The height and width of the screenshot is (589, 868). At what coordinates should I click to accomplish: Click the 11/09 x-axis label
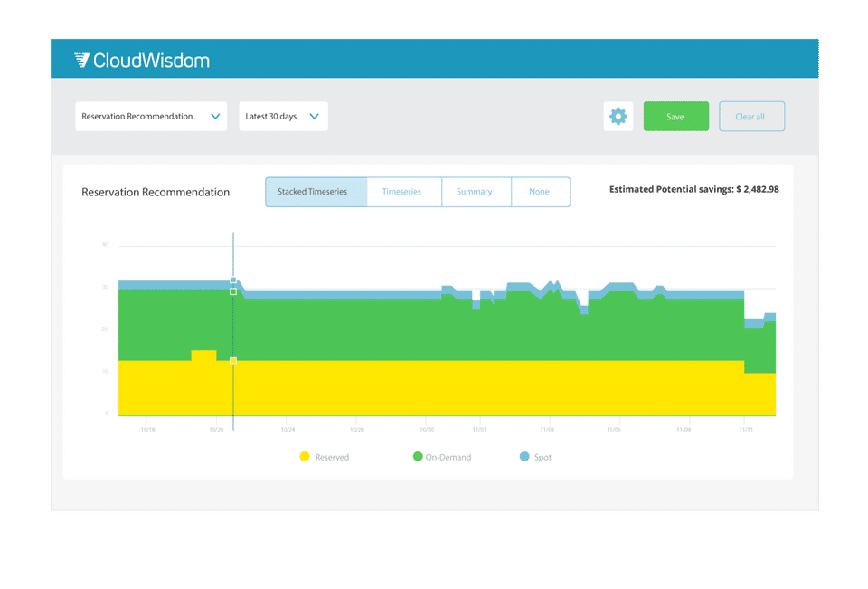coord(684,430)
